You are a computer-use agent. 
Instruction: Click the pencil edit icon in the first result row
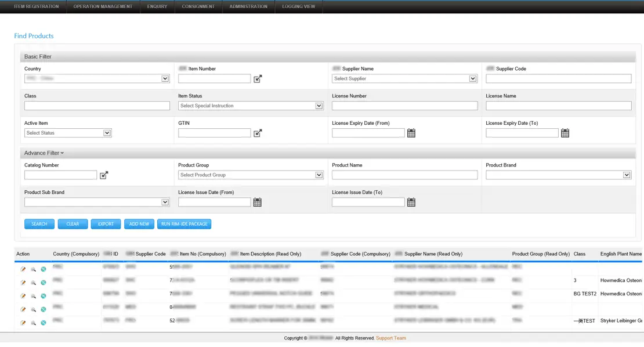(x=23, y=269)
